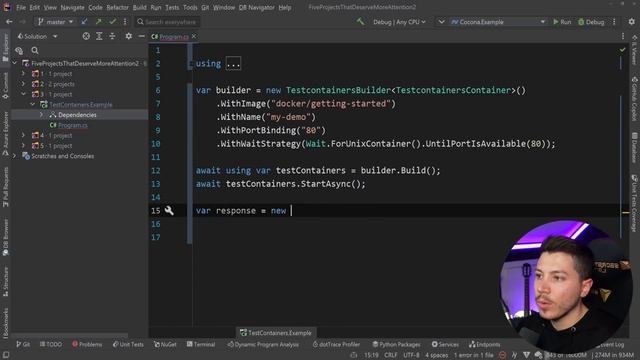640x360 pixels.
Task: Open the Problems tool window
Action: point(87,344)
